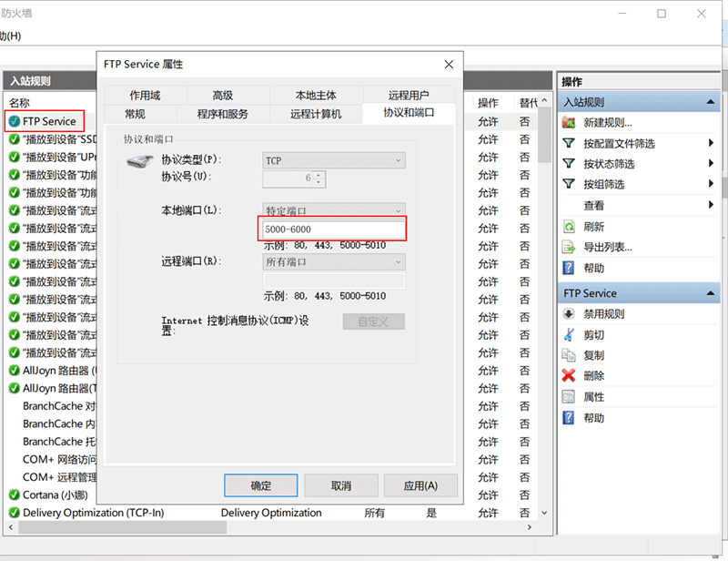Viewport: 728px width, 561px height.
Task: Click the horizontal scrollbar right arrow
Action: tap(530, 527)
